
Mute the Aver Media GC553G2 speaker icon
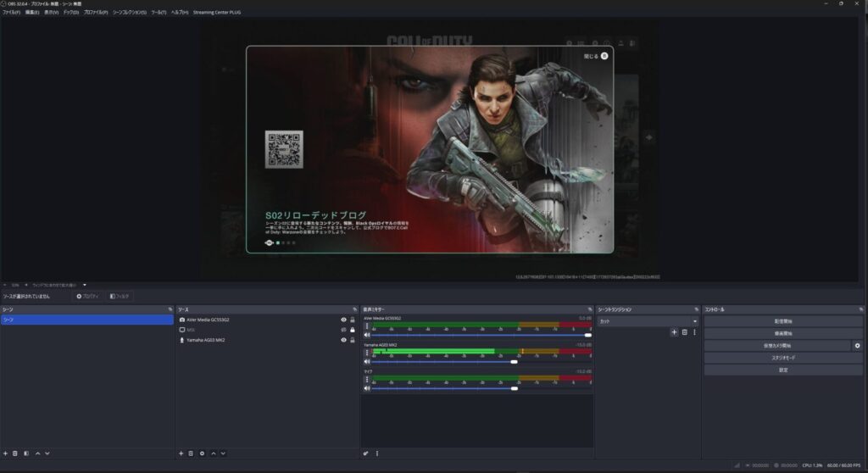(367, 335)
